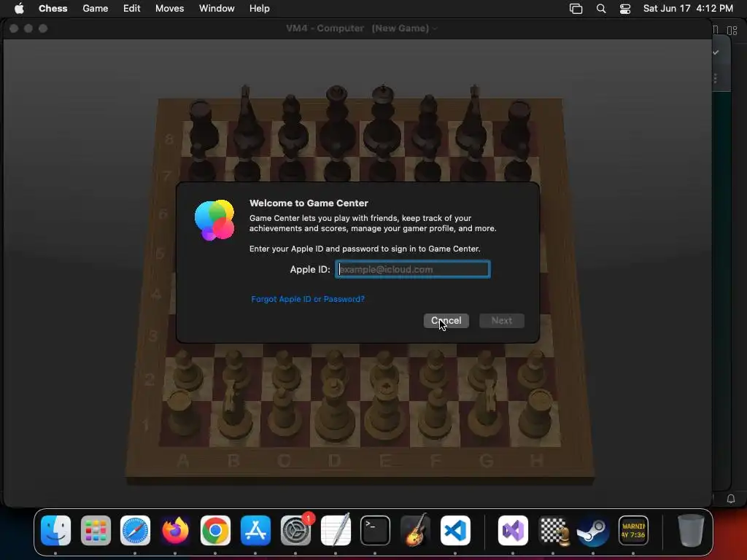Select the white pawn on A2

pos(187,371)
